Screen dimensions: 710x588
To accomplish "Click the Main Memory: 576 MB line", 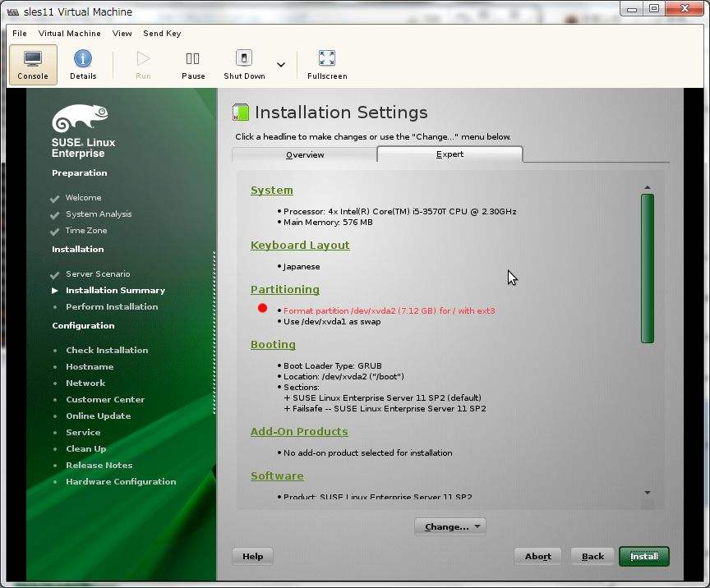I will pyautogui.click(x=328, y=223).
